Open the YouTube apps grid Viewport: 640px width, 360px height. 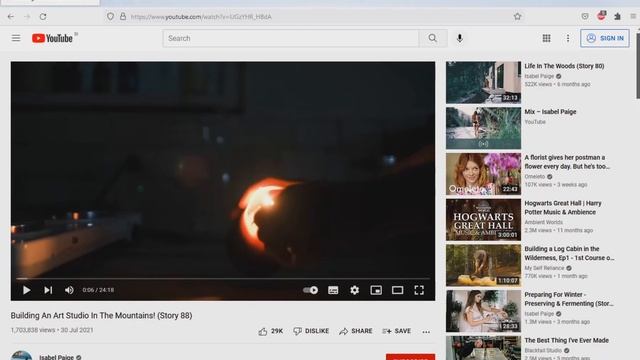pyautogui.click(x=547, y=38)
